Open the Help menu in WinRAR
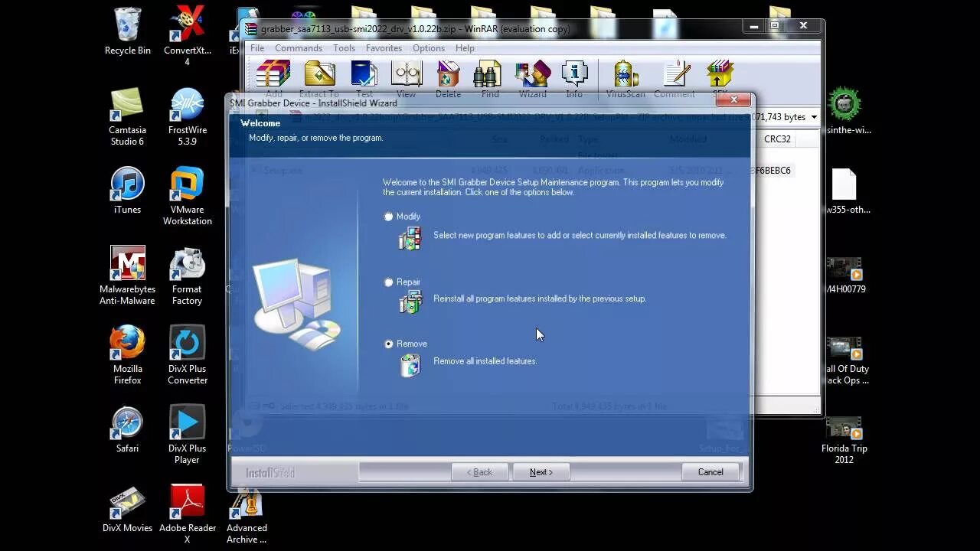The image size is (980, 551). (x=465, y=48)
